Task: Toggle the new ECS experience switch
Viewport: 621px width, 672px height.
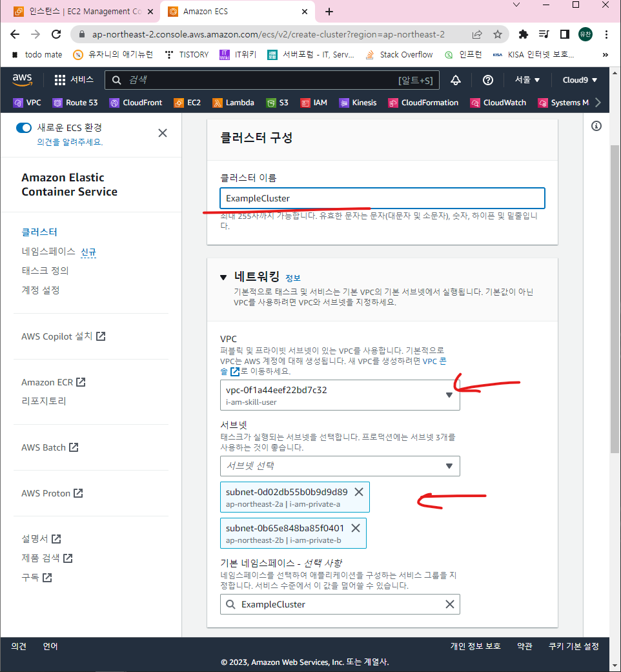Action: point(24,128)
